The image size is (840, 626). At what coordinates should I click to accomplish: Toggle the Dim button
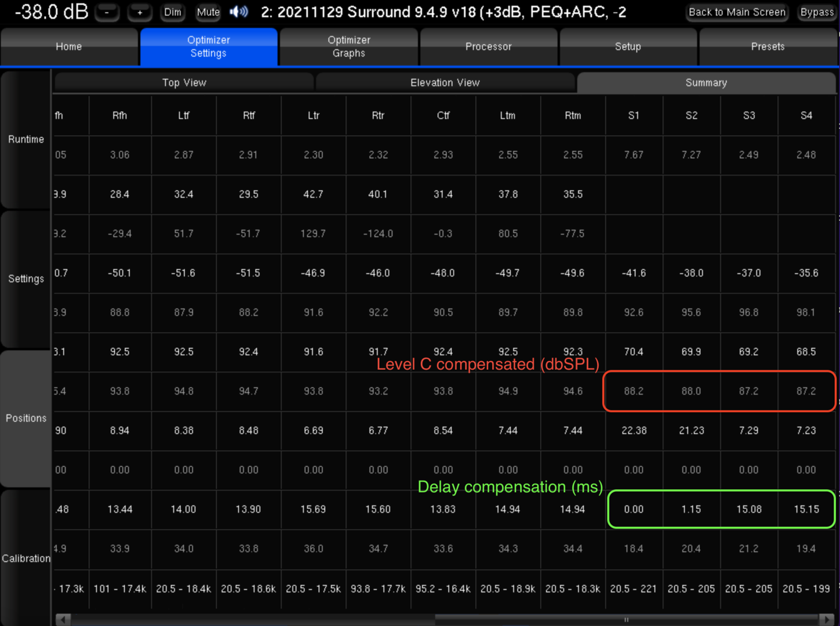pyautogui.click(x=173, y=12)
